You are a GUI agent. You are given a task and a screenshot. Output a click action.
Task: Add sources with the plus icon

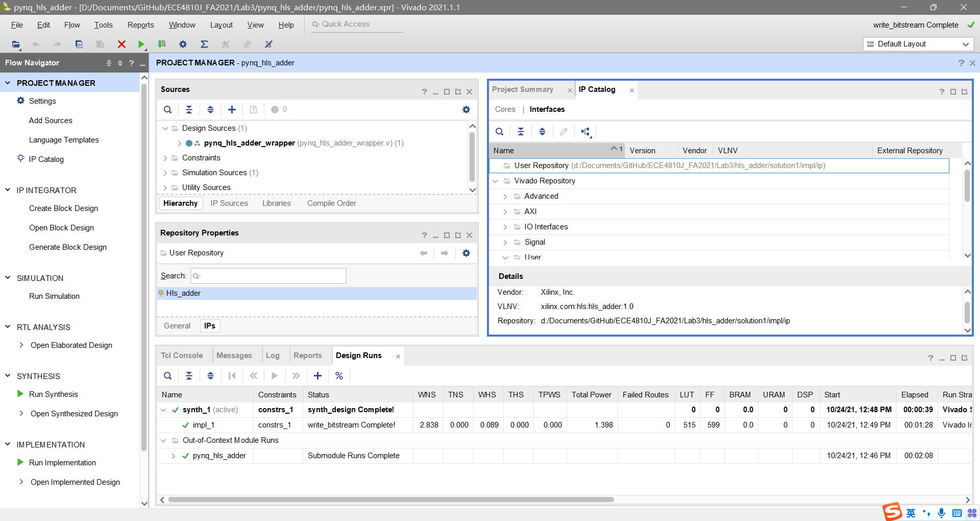232,109
